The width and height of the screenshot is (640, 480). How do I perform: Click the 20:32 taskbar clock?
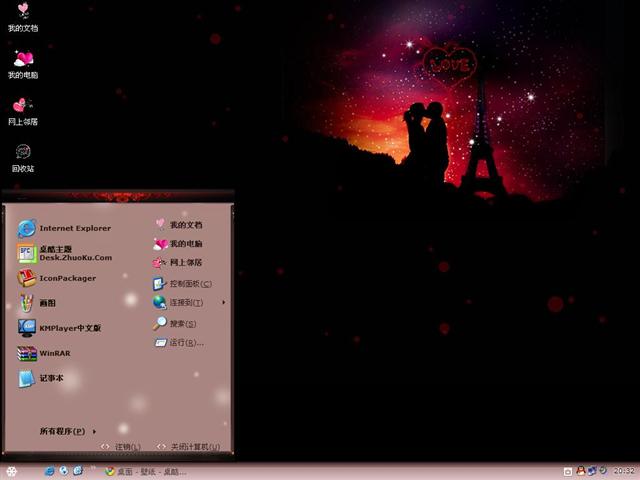[x=624, y=471]
